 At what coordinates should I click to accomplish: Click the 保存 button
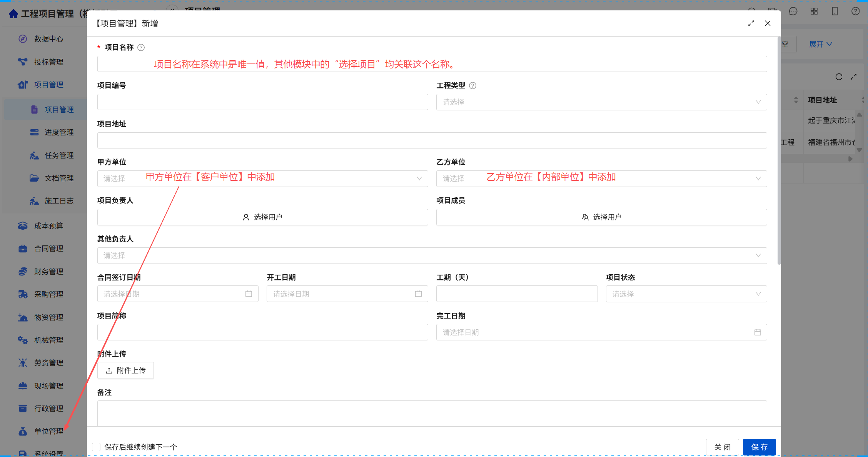pyautogui.click(x=759, y=447)
